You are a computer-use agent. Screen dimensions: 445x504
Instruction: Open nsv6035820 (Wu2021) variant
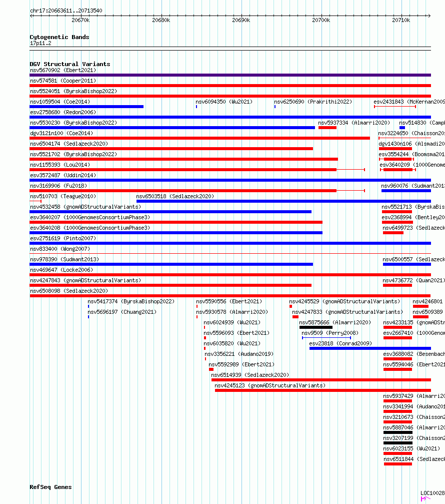pyautogui.click(x=232, y=343)
